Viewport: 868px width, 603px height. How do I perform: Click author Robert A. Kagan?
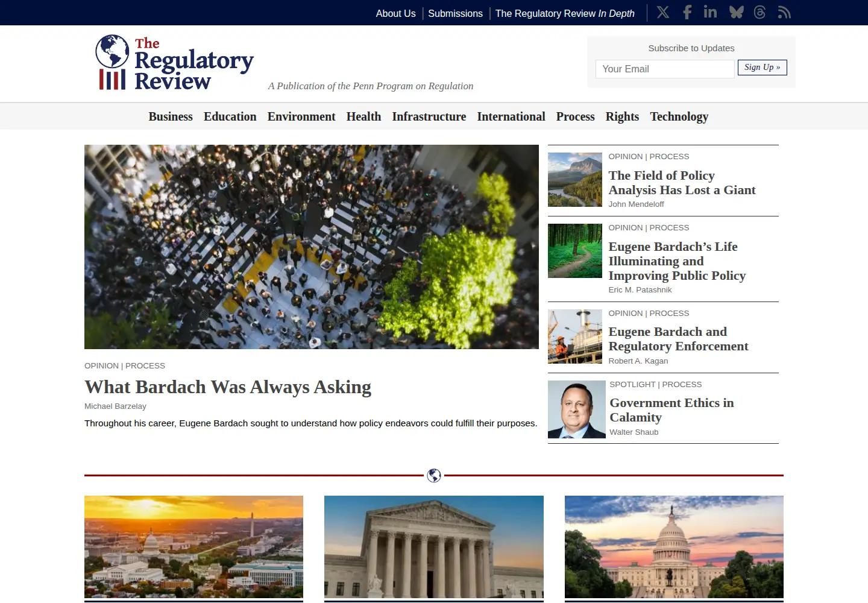coord(638,361)
